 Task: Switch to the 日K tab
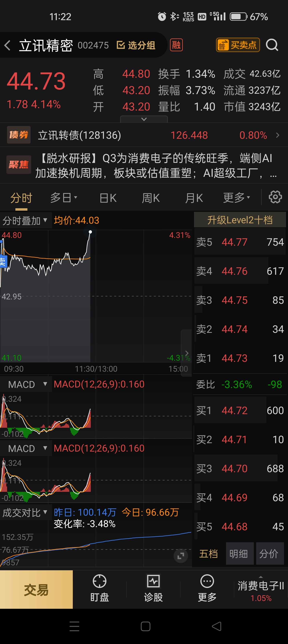click(x=108, y=198)
